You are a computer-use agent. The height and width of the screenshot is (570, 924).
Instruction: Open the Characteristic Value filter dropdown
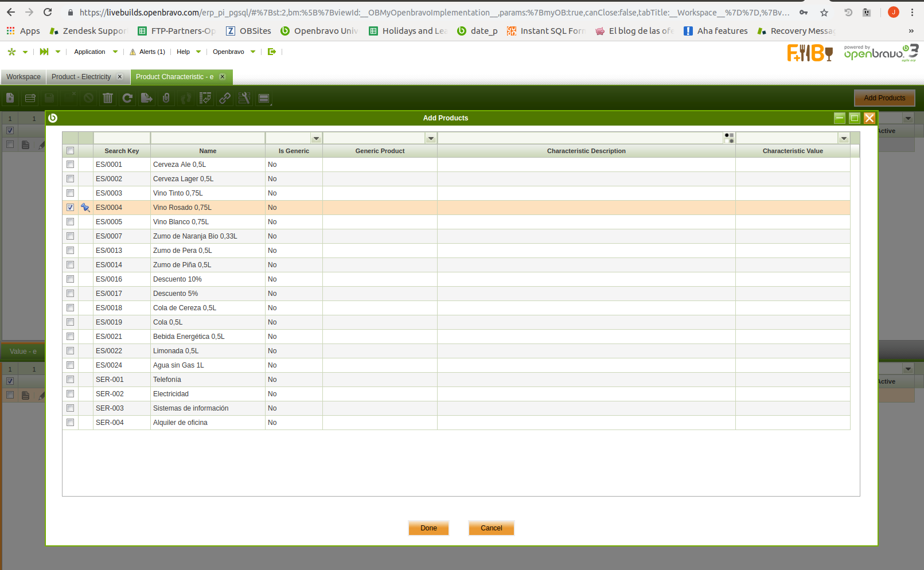pos(844,138)
